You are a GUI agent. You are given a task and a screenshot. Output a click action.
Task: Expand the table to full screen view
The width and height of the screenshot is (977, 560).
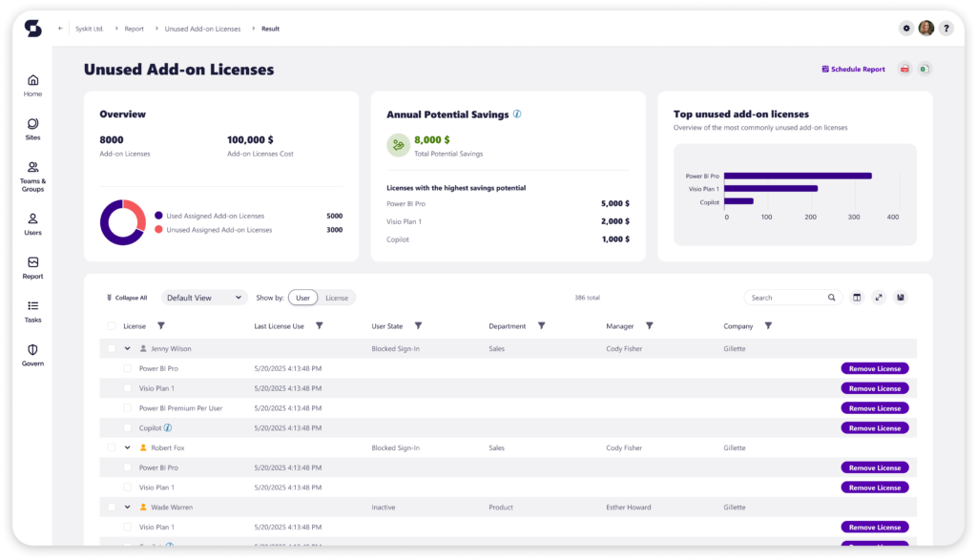click(x=878, y=297)
